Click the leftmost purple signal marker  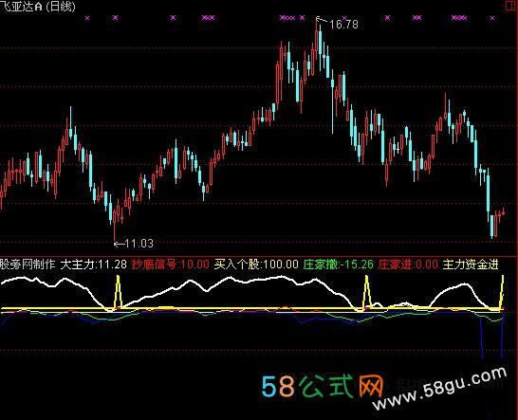[x=87, y=18]
